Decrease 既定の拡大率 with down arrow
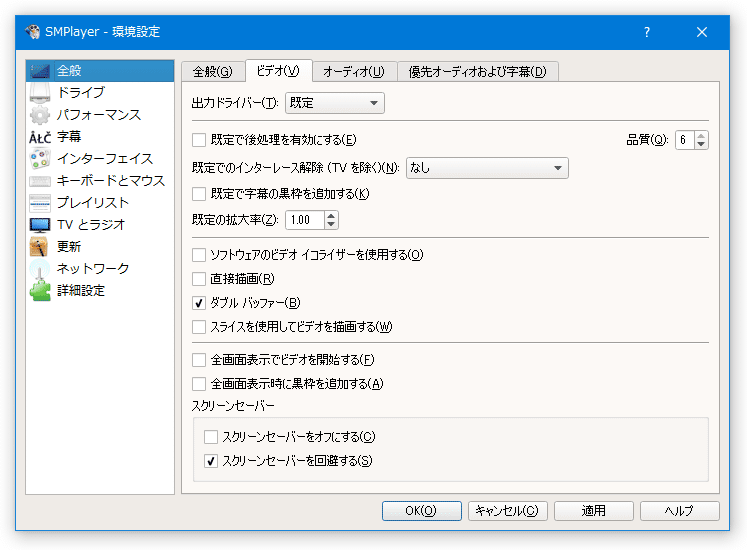747x550 pixels. 331,224
